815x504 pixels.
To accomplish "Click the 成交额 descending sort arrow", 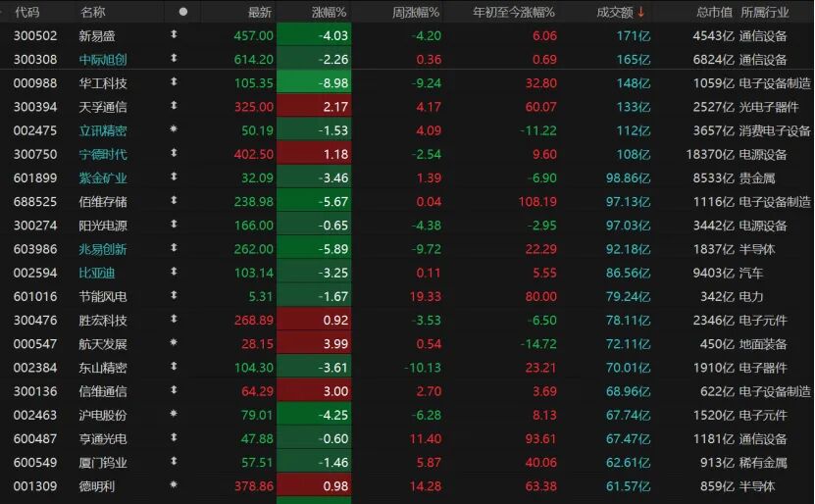I will (x=640, y=12).
